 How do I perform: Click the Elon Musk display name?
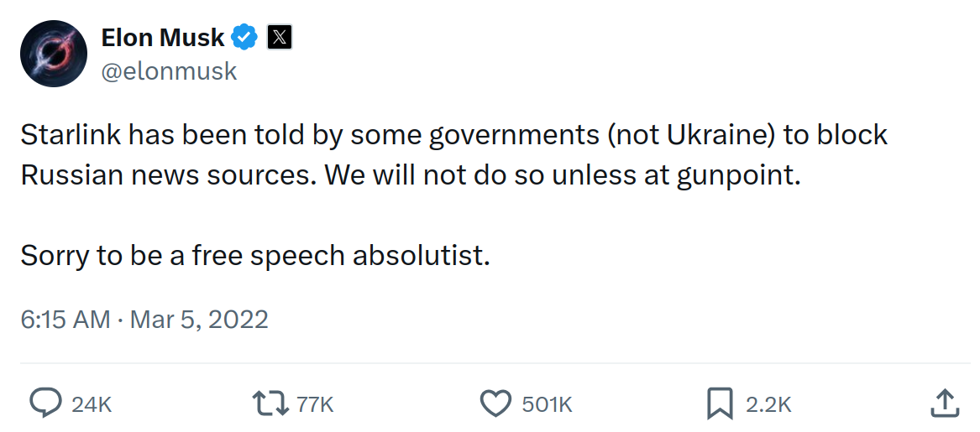click(163, 38)
